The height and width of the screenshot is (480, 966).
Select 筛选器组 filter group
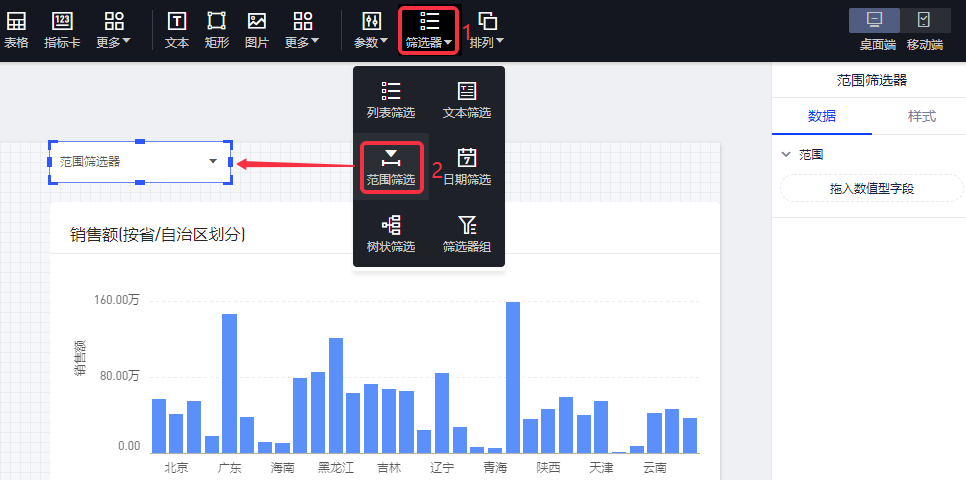click(467, 234)
